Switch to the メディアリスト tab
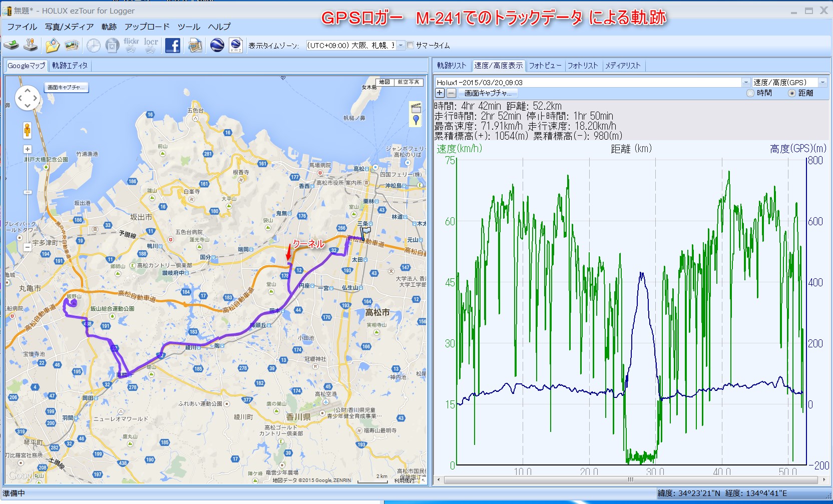The height and width of the screenshot is (504, 833). pos(623,66)
